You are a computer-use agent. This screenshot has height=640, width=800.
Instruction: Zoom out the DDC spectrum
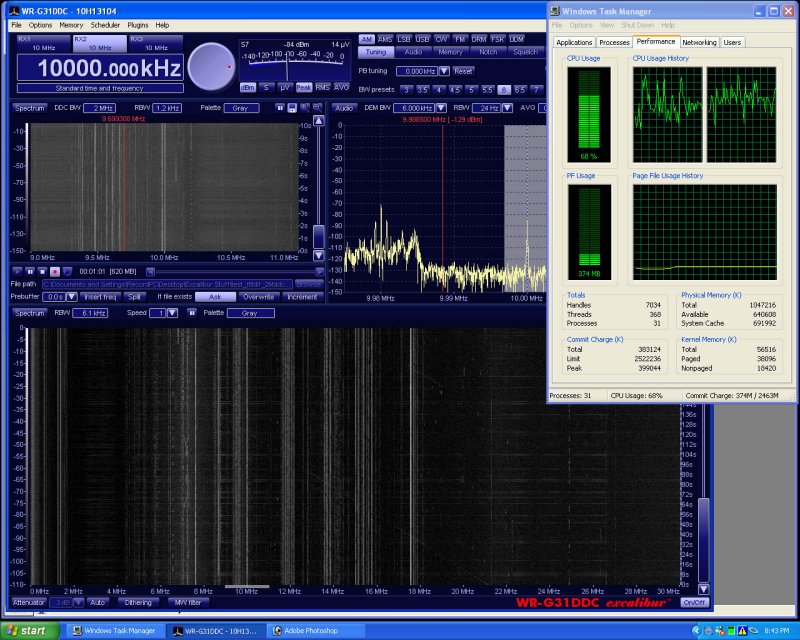[317, 108]
